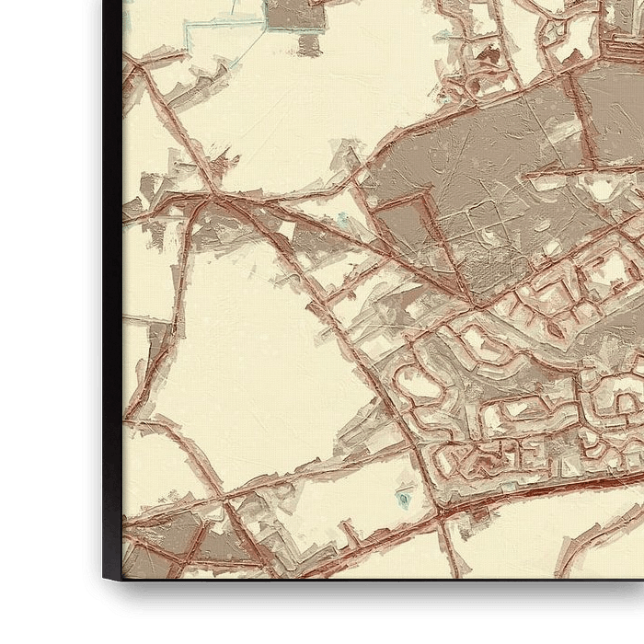
Task: Click the small teal pond on the map
Action: [403, 500]
